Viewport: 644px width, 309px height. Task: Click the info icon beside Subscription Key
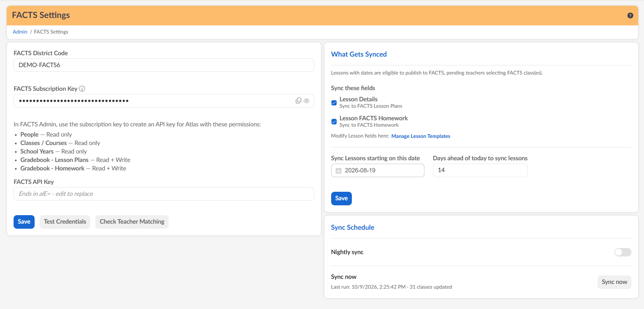pyautogui.click(x=82, y=89)
